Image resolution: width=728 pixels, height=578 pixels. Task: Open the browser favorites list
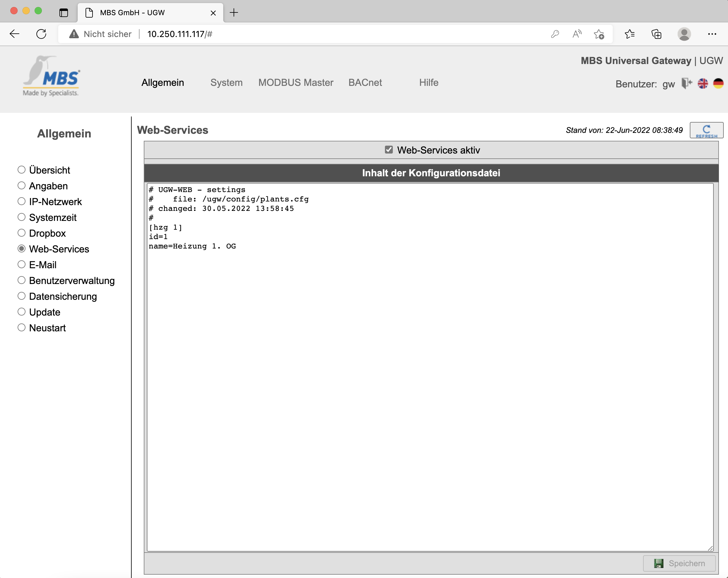coord(629,34)
